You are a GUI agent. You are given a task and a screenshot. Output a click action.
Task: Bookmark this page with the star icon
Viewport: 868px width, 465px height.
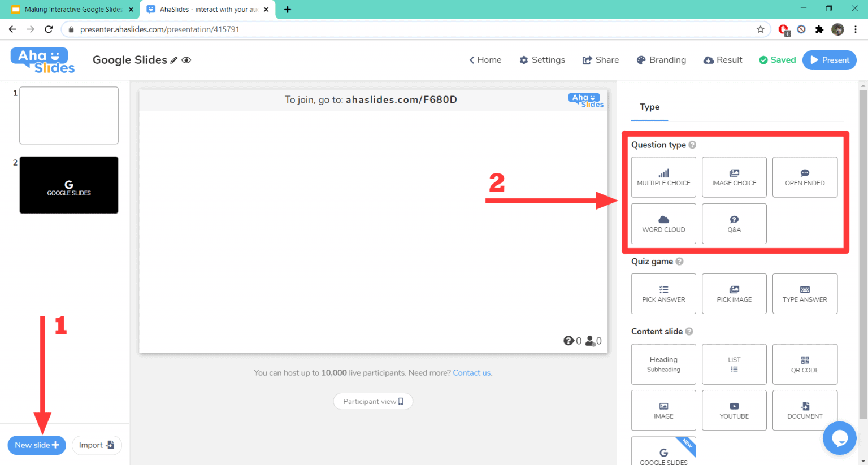(x=761, y=29)
